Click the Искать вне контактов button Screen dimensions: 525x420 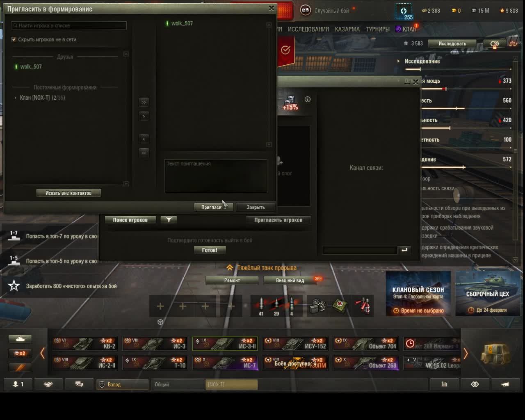(68, 193)
